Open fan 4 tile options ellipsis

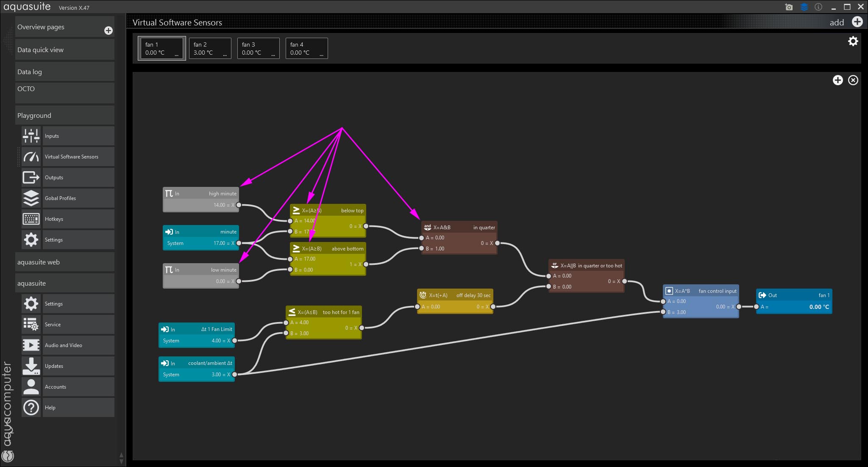[321, 55]
